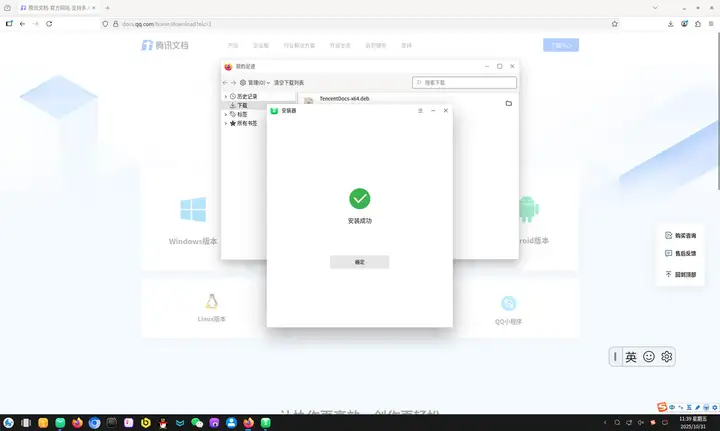This screenshot has width=720, height=431.
Task: Expand the 历史记录 tree node
Action: [225, 96]
